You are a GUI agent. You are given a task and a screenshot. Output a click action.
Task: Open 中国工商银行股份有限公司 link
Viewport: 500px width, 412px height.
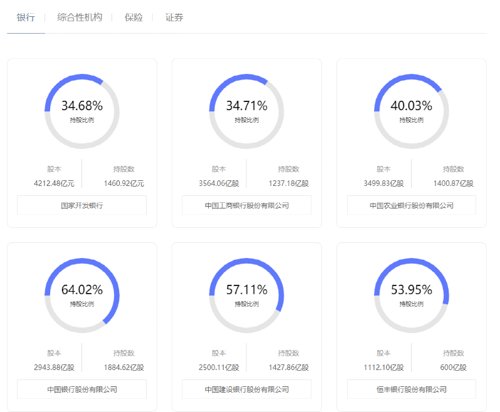(x=247, y=205)
